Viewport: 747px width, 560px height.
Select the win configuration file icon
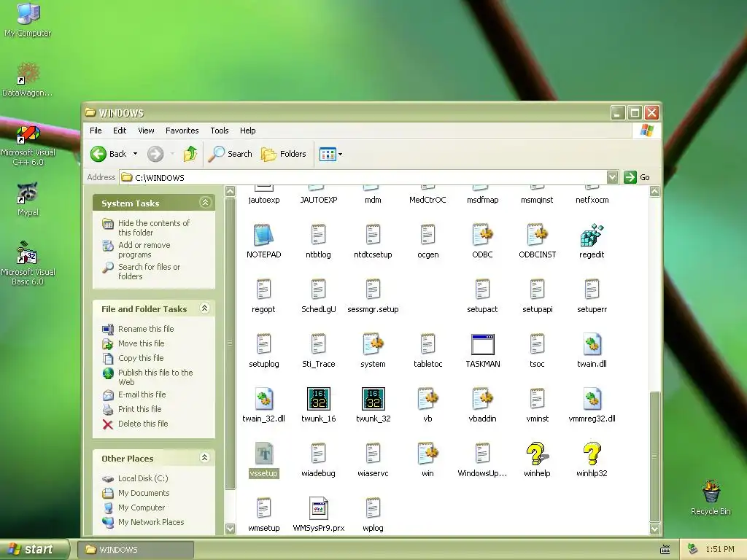(x=427, y=454)
